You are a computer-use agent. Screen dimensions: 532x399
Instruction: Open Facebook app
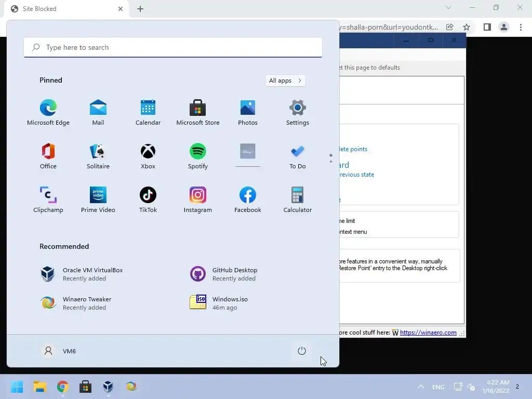248,199
